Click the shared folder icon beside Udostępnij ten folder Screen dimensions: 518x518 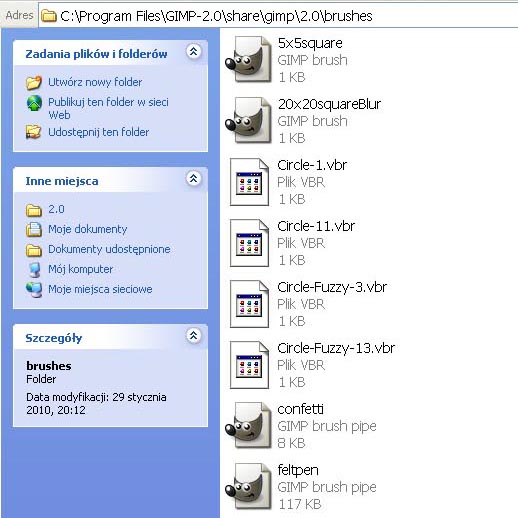coord(34,132)
